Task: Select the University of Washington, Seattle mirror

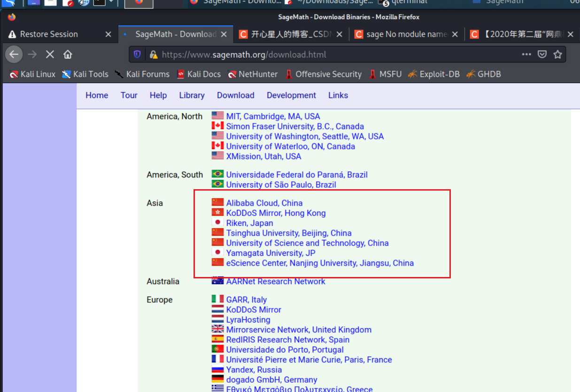Action: pos(305,136)
